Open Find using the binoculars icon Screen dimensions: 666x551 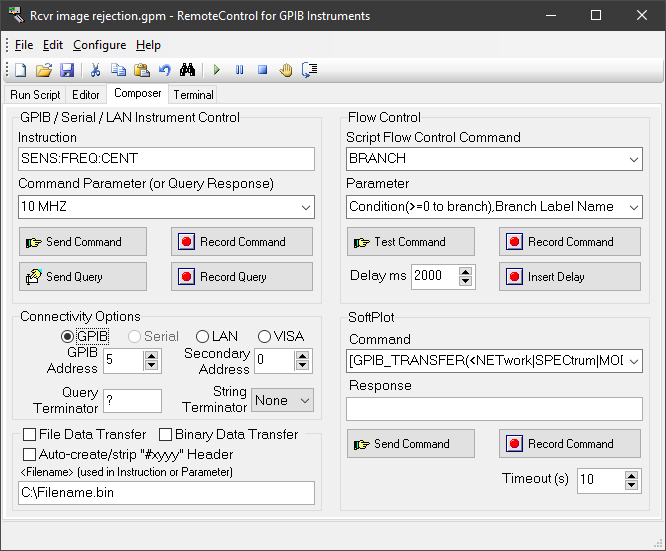(x=188, y=70)
